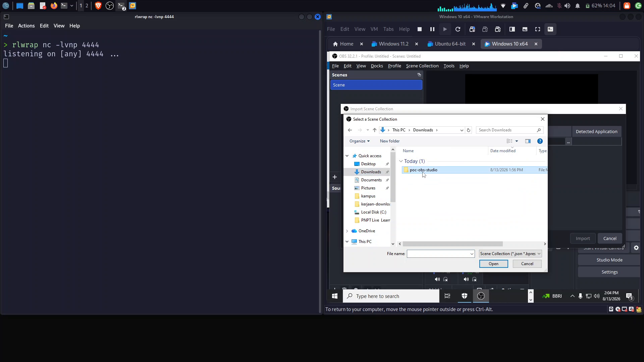Add a new scene with plus icon

tap(334, 177)
